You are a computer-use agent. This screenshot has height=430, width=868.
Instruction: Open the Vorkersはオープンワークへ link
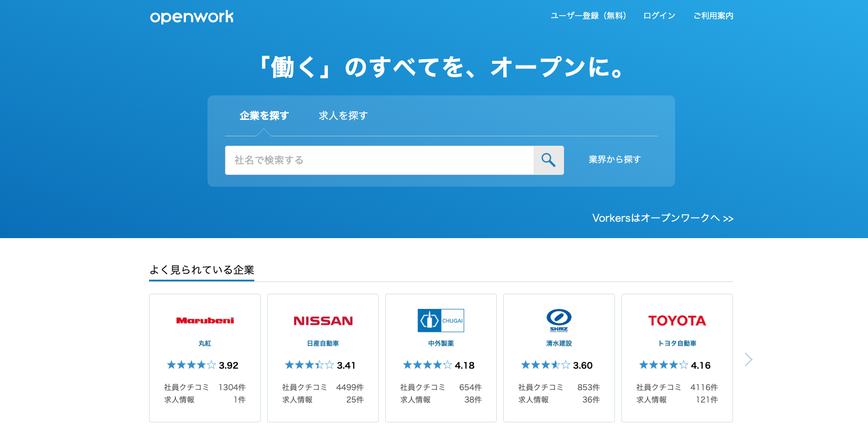point(663,218)
